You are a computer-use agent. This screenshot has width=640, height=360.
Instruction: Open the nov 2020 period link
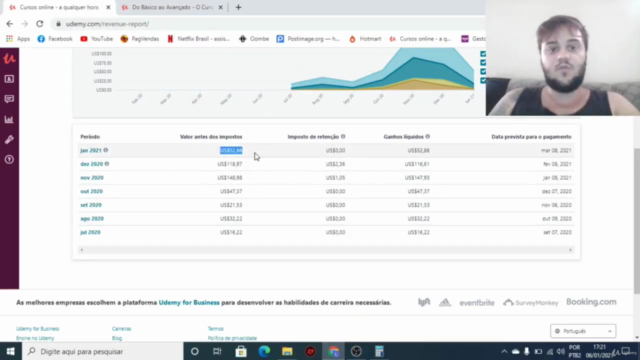coord(92,178)
